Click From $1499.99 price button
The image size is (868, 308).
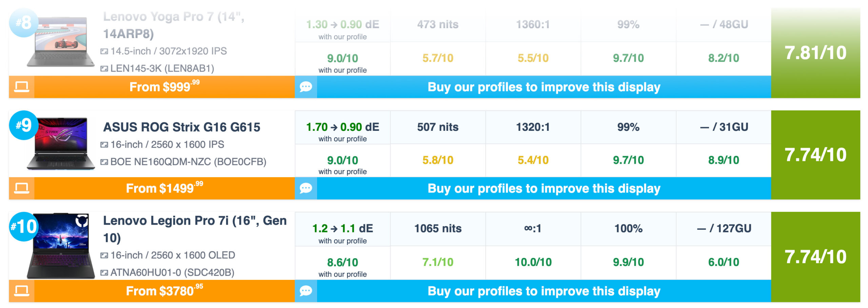click(164, 188)
